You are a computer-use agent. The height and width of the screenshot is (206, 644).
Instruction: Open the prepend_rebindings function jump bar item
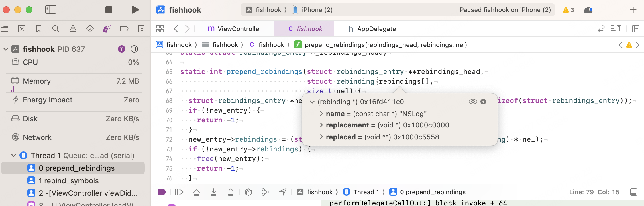point(381,45)
